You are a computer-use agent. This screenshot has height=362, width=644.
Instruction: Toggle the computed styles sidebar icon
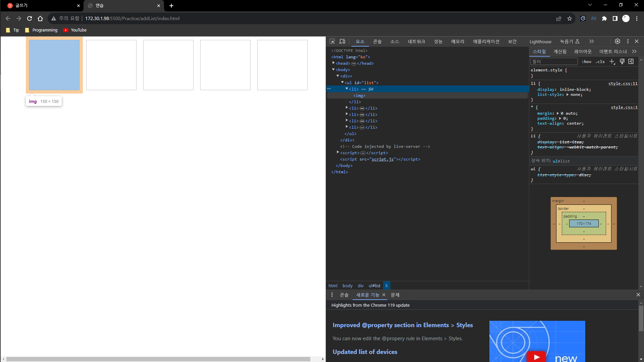click(x=631, y=61)
